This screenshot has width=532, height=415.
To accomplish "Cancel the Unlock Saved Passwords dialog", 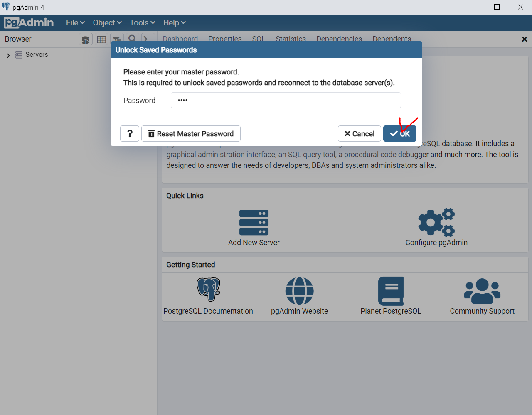I will pos(359,134).
